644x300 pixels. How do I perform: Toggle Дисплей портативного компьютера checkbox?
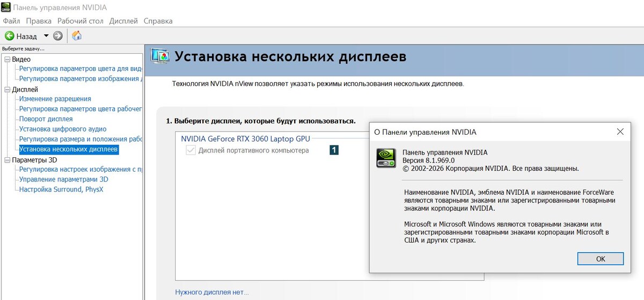[190, 151]
